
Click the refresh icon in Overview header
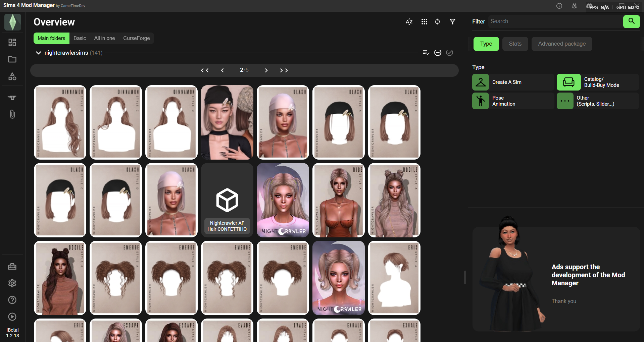pos(437,22)
